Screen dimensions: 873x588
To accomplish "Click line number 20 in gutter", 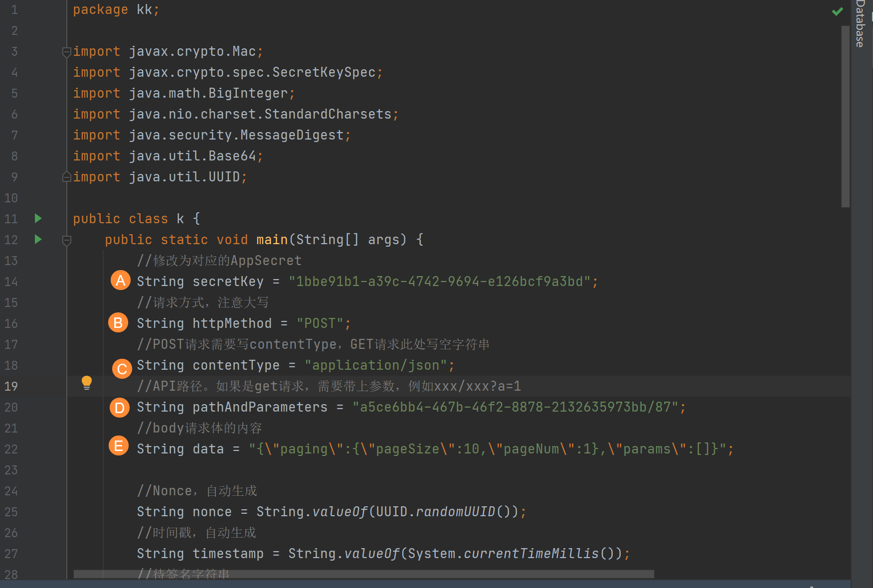I will coord(11,407).
